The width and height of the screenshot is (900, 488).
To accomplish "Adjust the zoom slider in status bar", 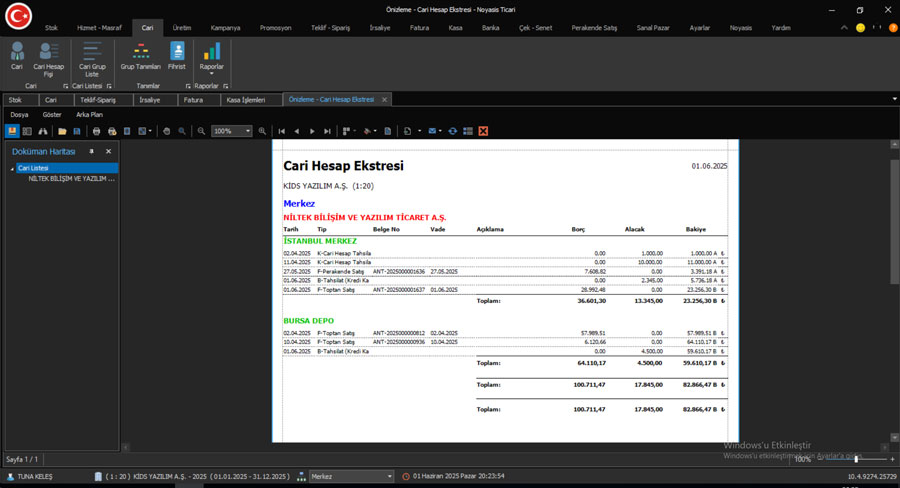I will point(856,459).
